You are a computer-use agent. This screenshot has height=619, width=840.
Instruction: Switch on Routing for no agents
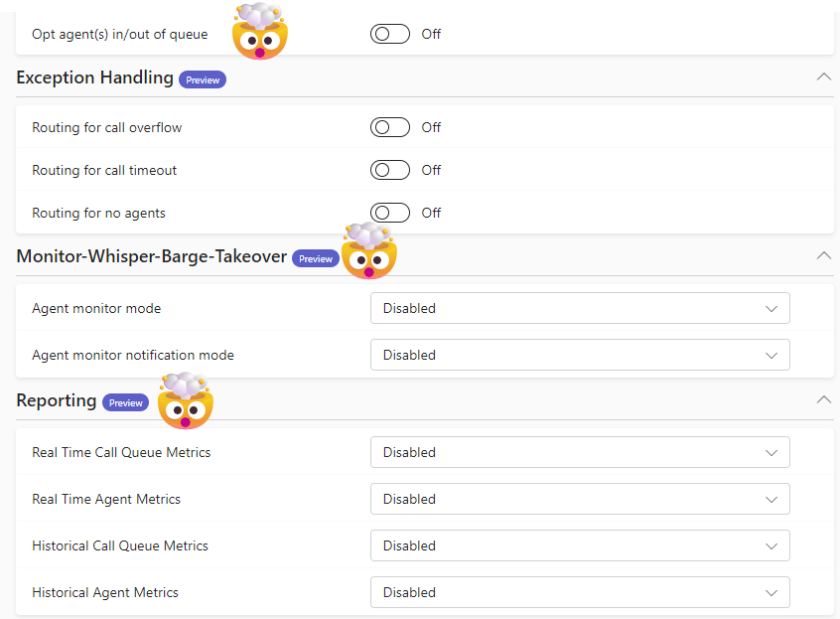pyautogui.click(x=390, y=214)
